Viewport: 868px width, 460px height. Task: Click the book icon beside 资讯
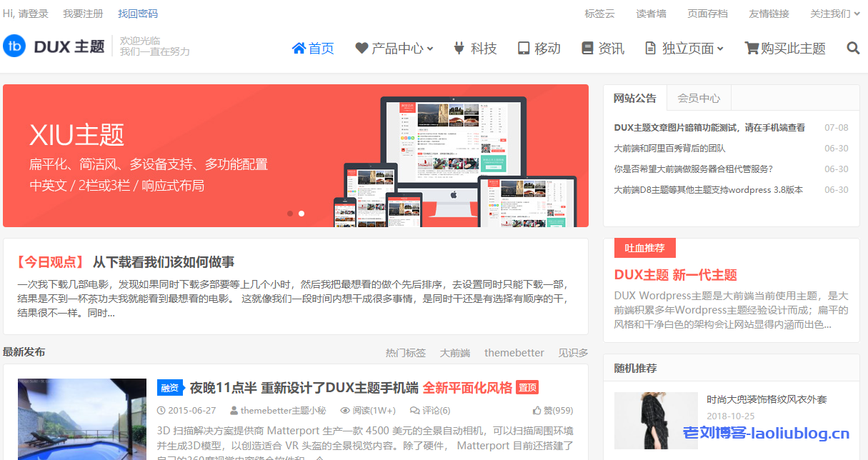point(587,47)
